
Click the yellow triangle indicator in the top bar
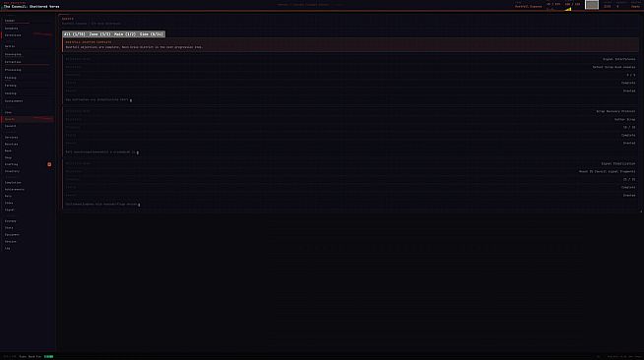(568, 9)
